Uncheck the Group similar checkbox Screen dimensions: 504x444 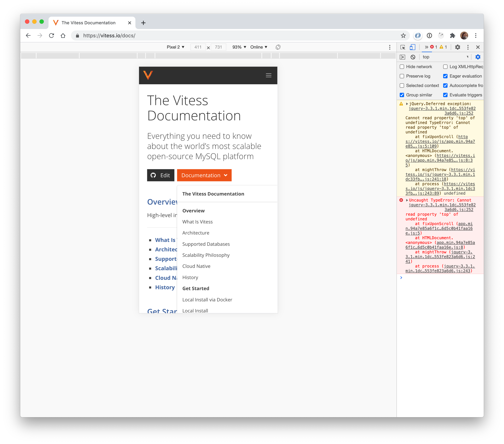[402, 95]
